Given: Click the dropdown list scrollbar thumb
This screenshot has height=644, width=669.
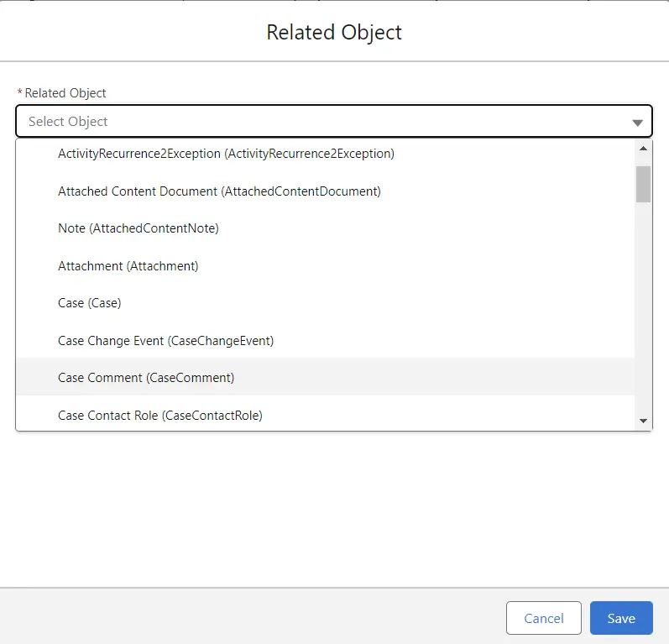Looking at the screenshot, I should (x=643, y=184).
